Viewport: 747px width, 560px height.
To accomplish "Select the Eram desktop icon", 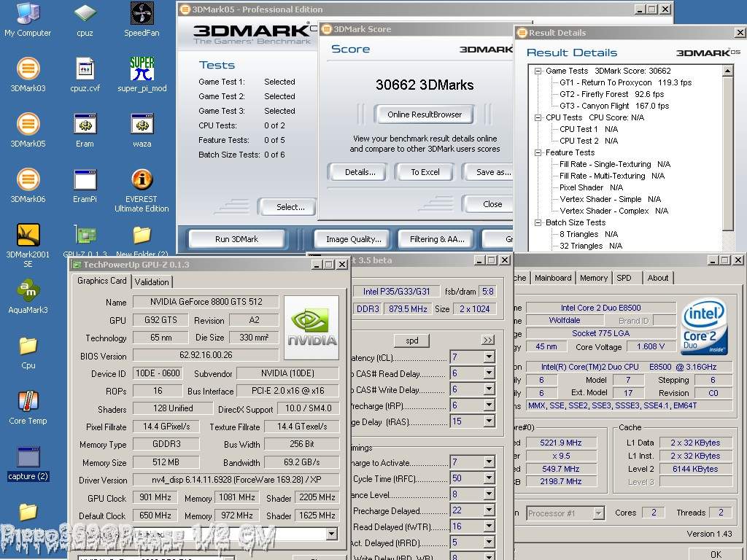I will 85,130.
